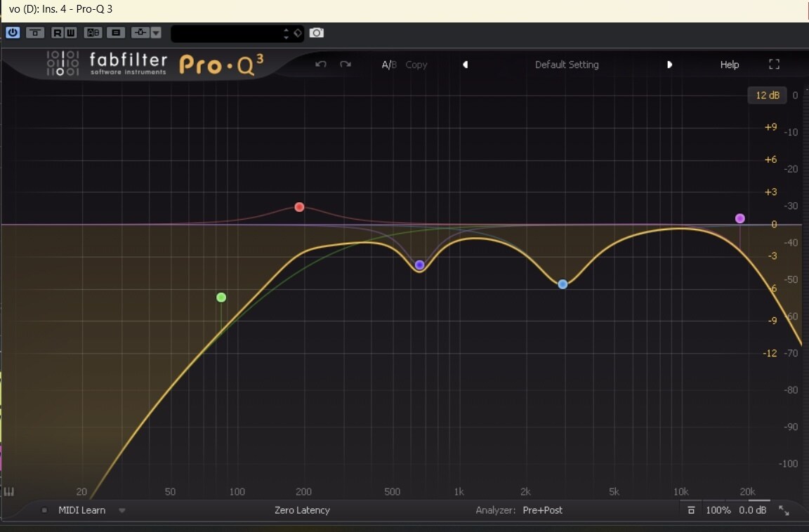Select the blue band dot near 3 kHz

pyautogui.click(x=563, y=284)
